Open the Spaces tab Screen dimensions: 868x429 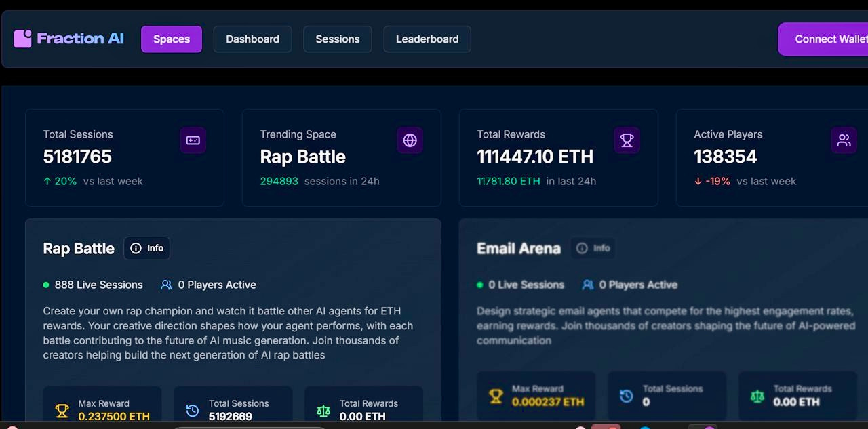click(172, 39)
